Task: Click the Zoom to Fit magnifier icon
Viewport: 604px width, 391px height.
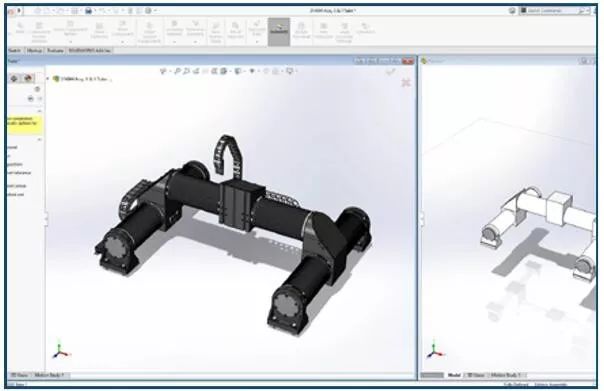Action: pos(178,71)
